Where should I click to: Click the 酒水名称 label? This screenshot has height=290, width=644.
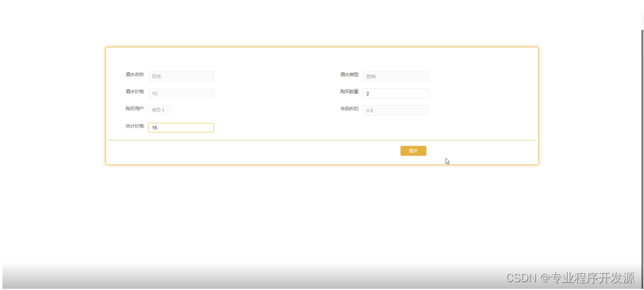(x=135, y=74)
